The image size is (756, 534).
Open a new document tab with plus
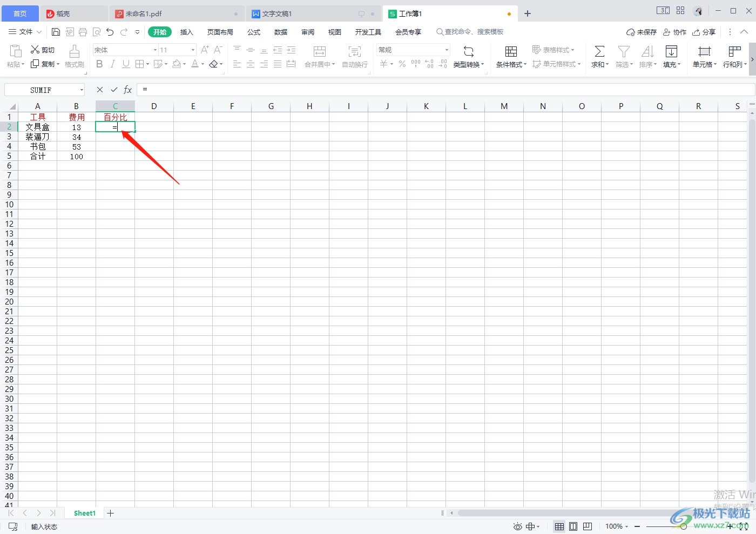click(x=528, y=13)
